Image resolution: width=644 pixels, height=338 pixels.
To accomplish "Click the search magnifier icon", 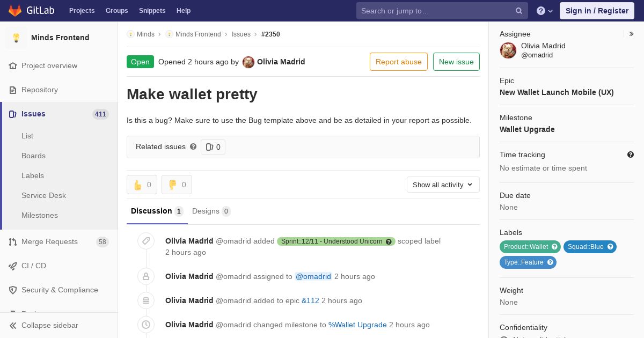I will point(519,11).
